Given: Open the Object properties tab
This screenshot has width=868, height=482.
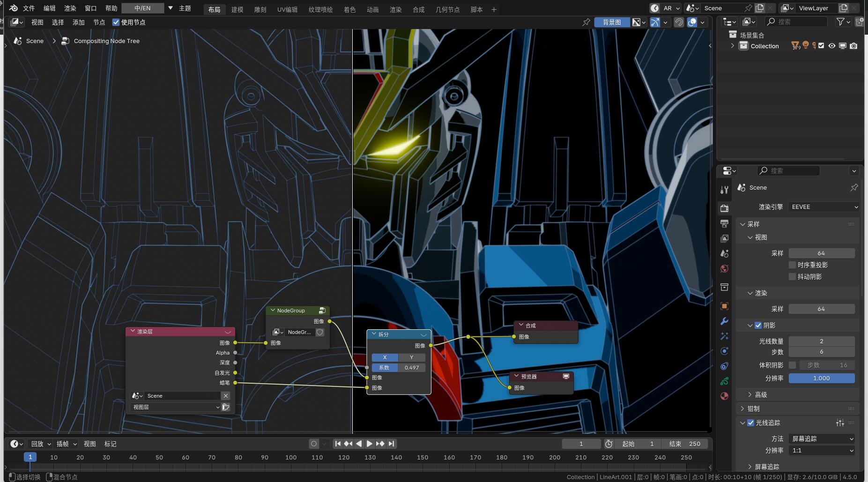Looking at the screenshot, I should click(724, 306).
